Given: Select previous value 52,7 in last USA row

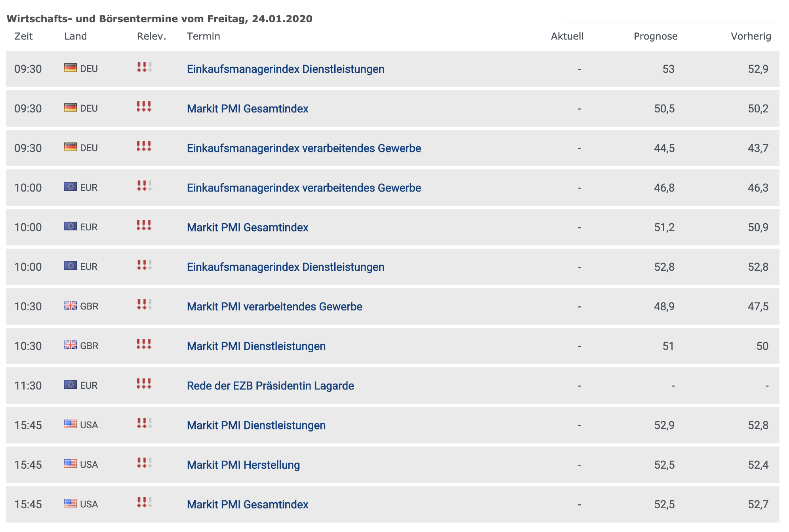Looking at the screenshot, I should point(758,504).
